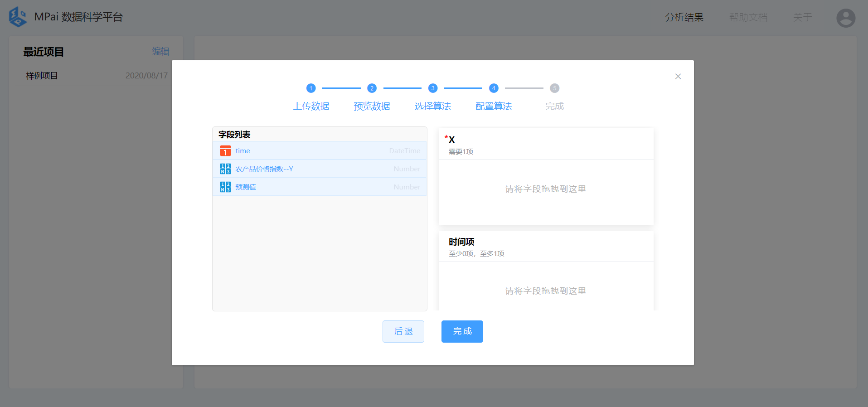Image resolution: width=868 pixels, height=407 pixels.
Task: Click the X variable drop area
Action: pos(546,192)
